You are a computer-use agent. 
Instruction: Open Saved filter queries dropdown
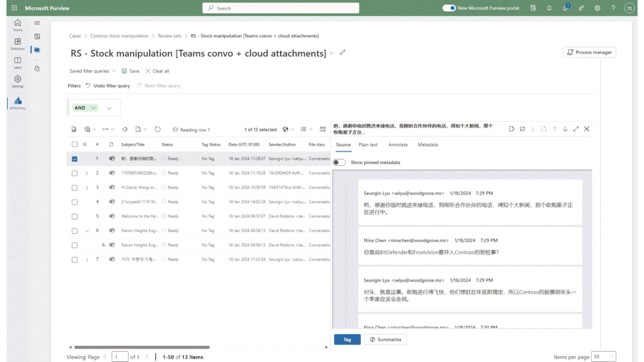coord(92,71)
